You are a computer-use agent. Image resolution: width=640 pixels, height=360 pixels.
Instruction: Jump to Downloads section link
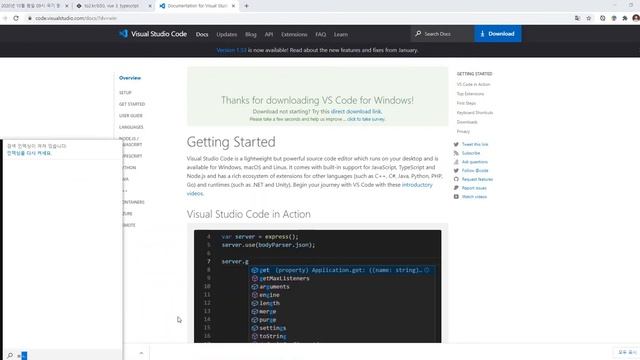click(467, 122)
